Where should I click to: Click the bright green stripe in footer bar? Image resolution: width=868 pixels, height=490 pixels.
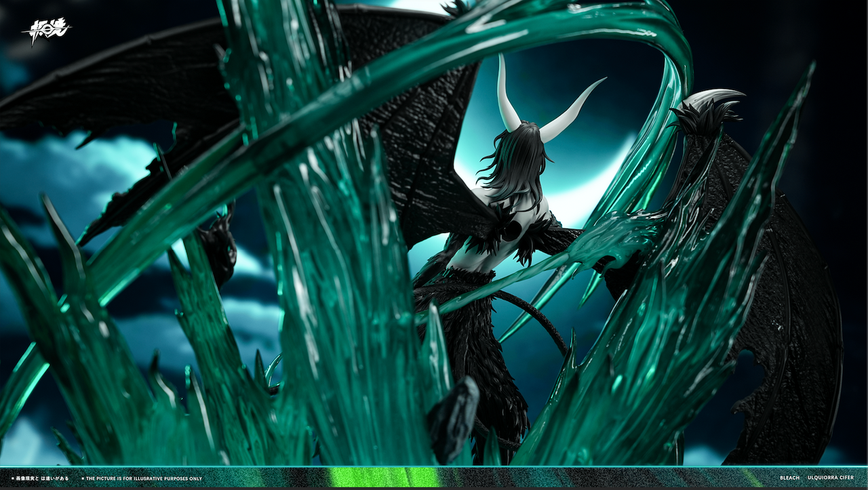tap(382, 477)
